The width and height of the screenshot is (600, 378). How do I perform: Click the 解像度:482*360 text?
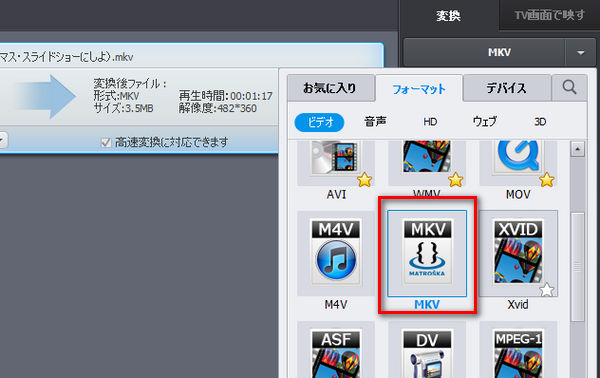(217, 108)
